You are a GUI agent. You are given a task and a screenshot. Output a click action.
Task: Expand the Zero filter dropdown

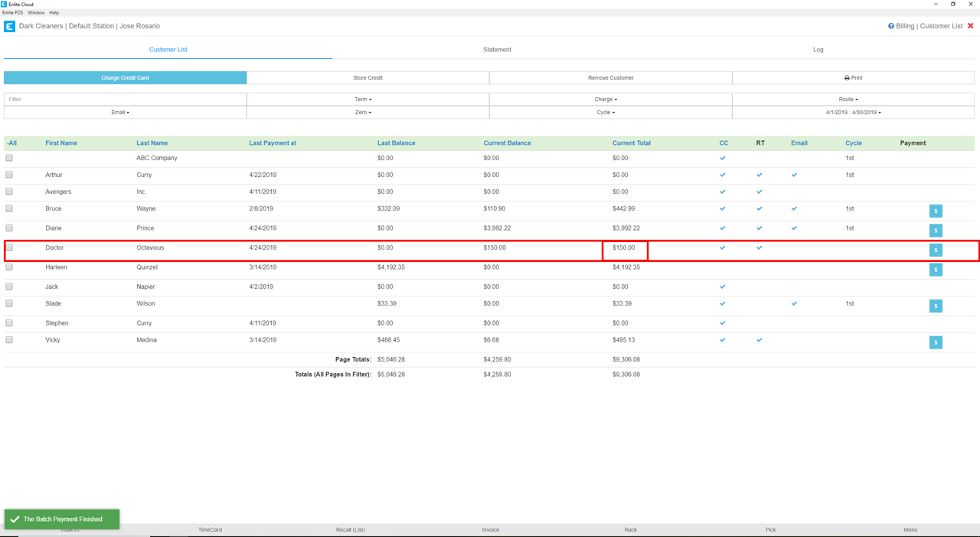click(367, 112)
